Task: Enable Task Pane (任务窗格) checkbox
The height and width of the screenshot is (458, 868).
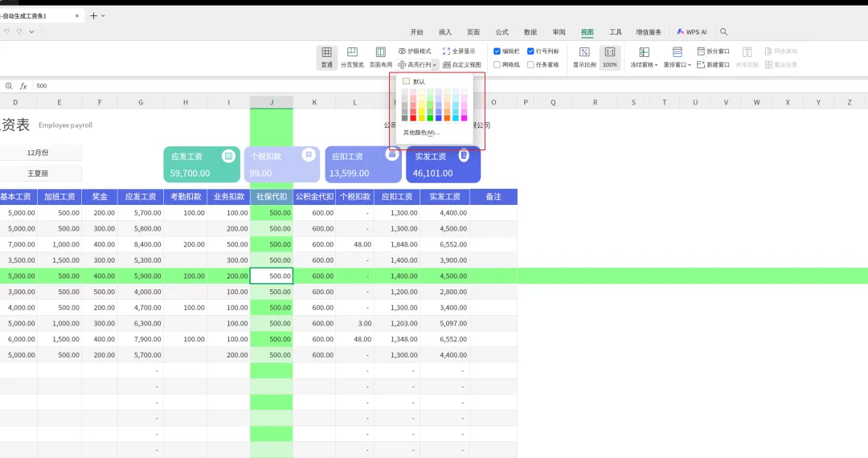Action: (x=530, y=65)
